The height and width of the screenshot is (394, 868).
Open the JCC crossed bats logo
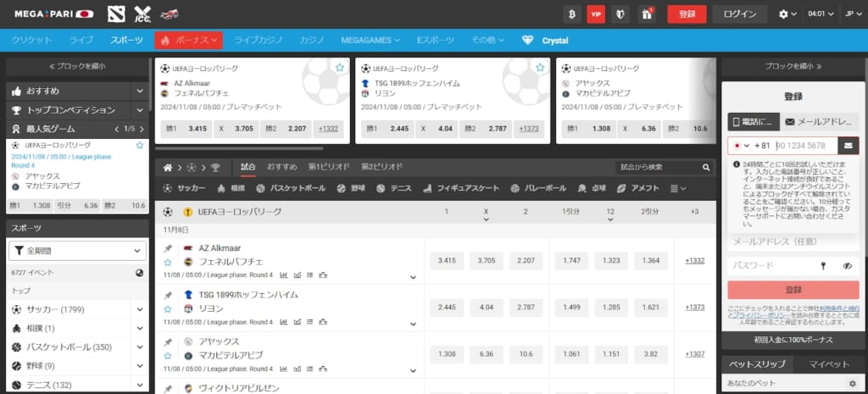click(x=142, y=14)
